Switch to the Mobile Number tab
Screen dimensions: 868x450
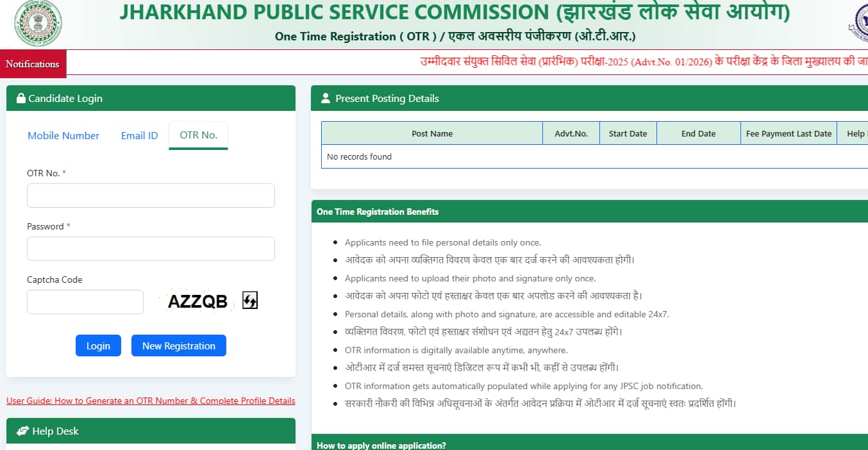point(63,135)
